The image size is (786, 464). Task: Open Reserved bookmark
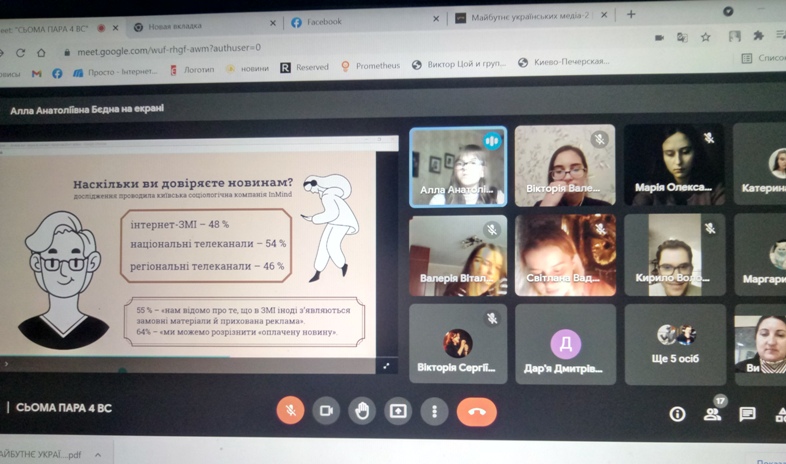[304, 67]
